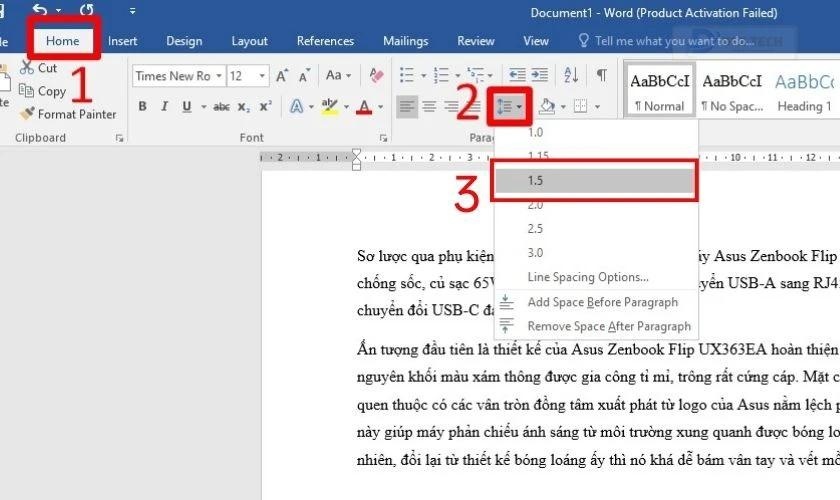Choose Remove Space After Paragraph

point(596,326)
